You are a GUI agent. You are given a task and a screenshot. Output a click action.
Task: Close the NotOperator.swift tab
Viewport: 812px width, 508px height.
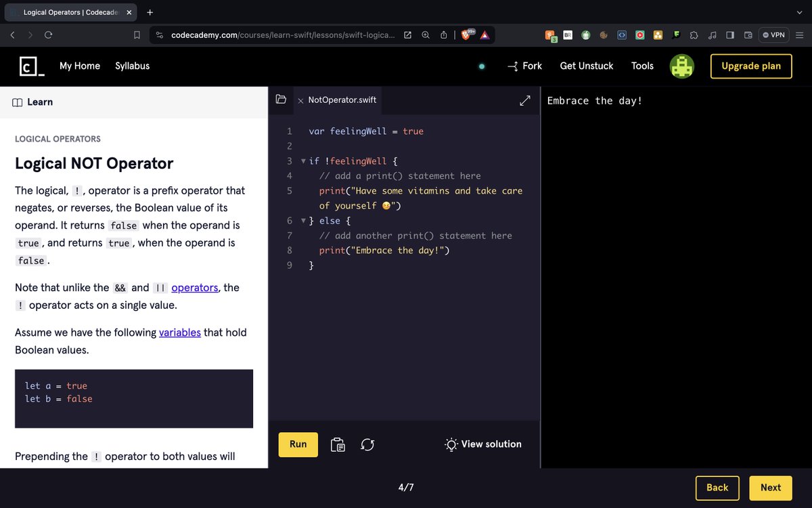click(300, 100)
